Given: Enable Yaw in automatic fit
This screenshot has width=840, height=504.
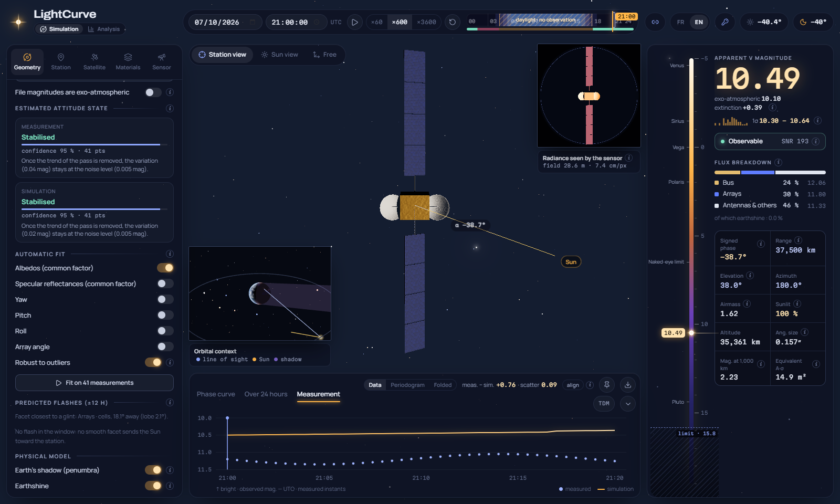Looking at the screenshot, I should pos(165,299).
